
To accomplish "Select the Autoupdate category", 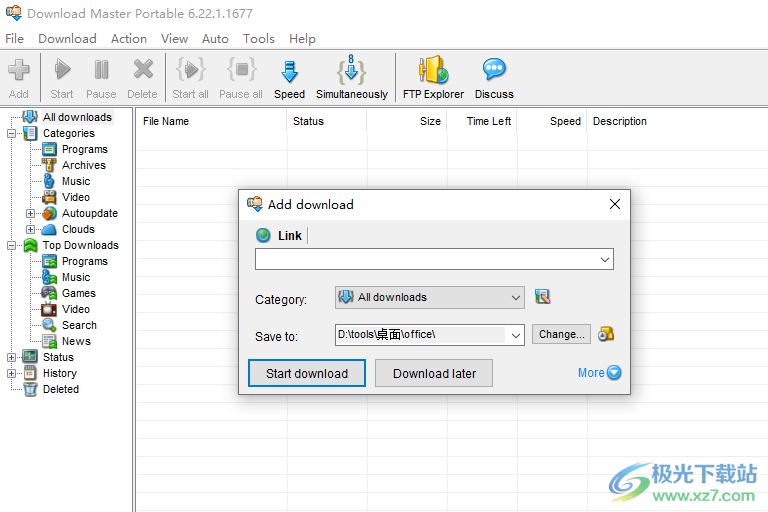I will point(90,213).
